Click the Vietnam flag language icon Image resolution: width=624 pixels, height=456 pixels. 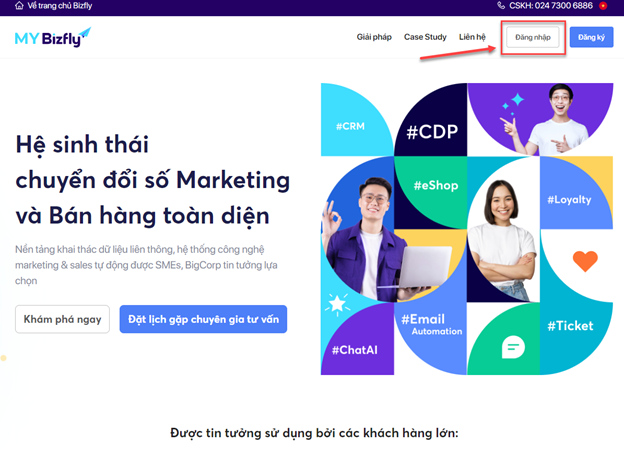point(603,6)
